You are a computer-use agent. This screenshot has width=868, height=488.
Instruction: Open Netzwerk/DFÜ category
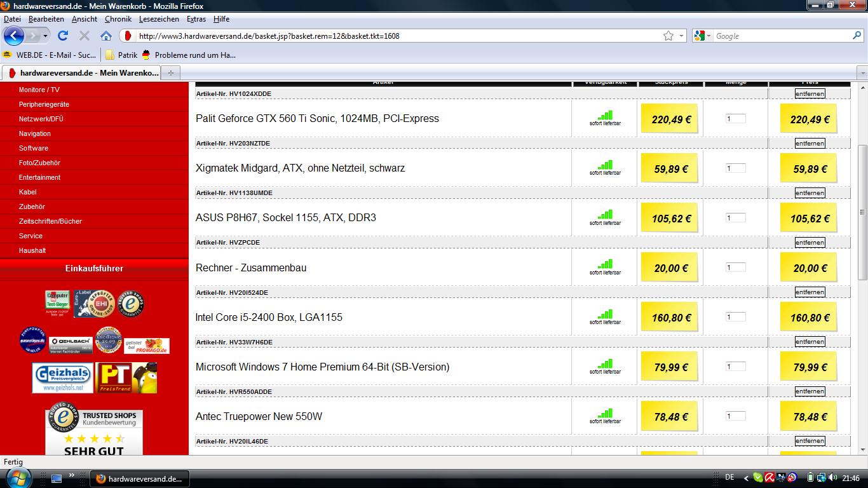[41, 119]
